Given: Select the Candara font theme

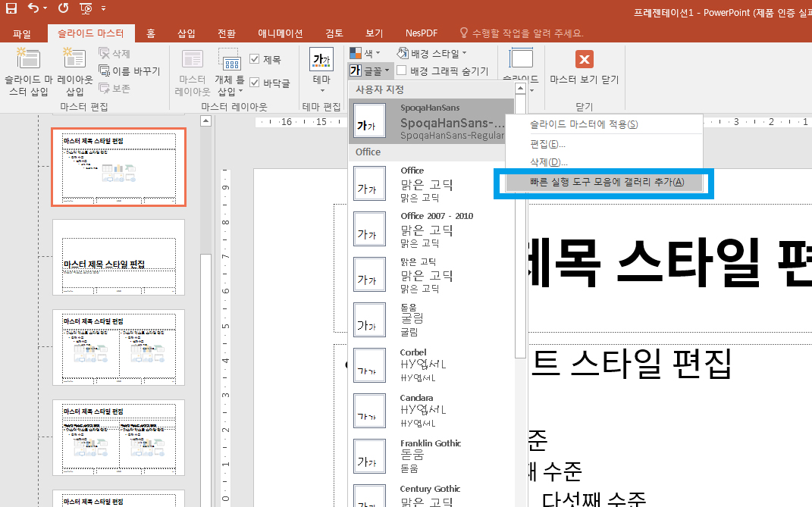Looking at the screenshot, I should coord(431,411).
